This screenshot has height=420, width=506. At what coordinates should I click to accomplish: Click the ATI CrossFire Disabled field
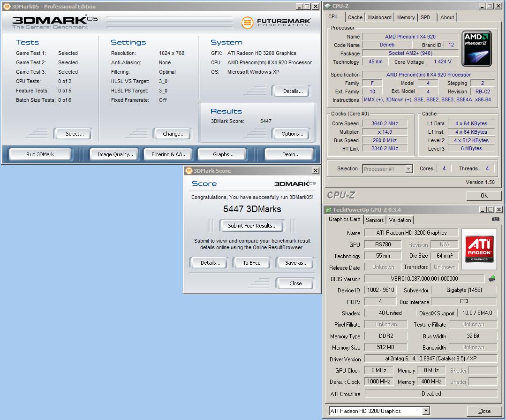[431, 394]
